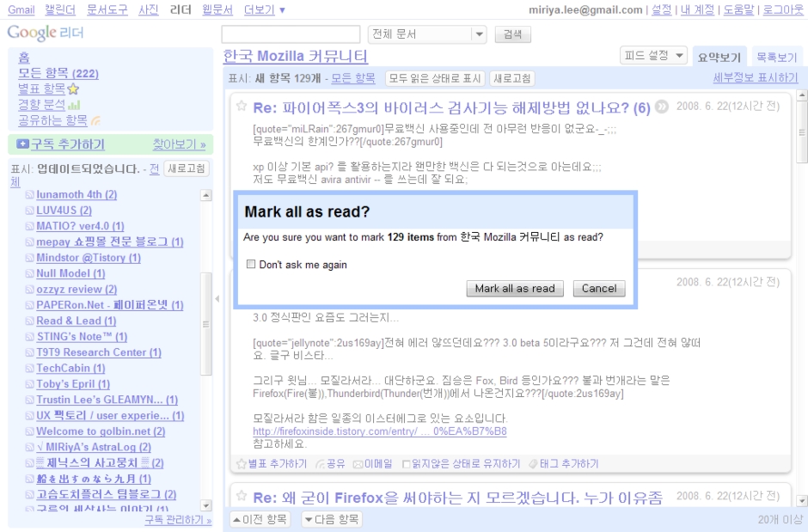Open 문서도구 in the top navigation
Screen dimensions: 808x532
[107, 9]
